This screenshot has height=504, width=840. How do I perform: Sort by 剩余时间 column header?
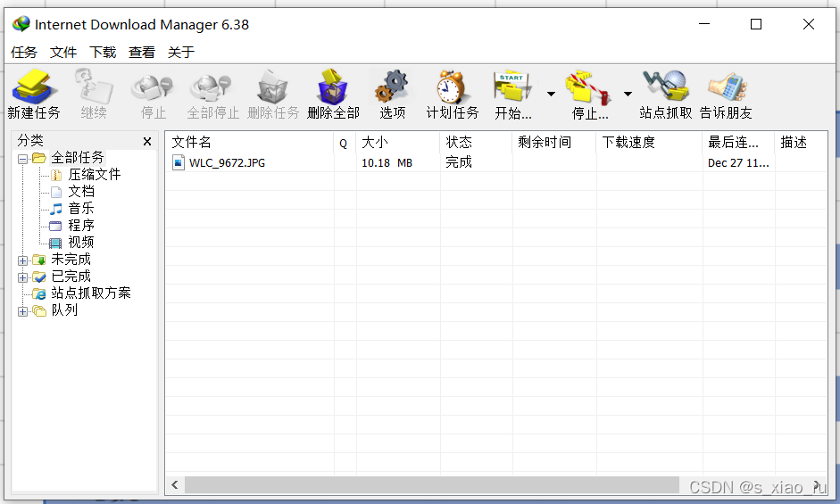554,143
